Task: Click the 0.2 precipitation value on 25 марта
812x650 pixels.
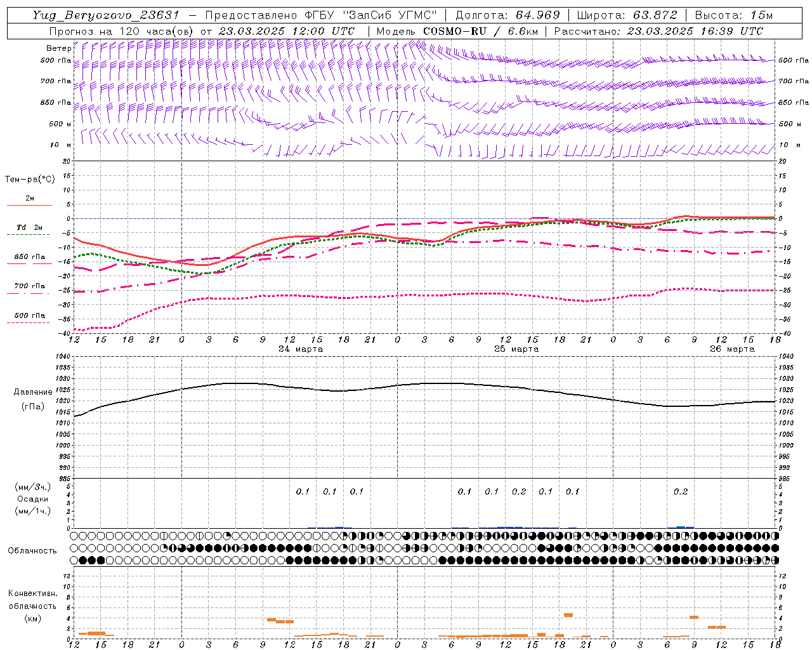Action: (x=519, y=491)
